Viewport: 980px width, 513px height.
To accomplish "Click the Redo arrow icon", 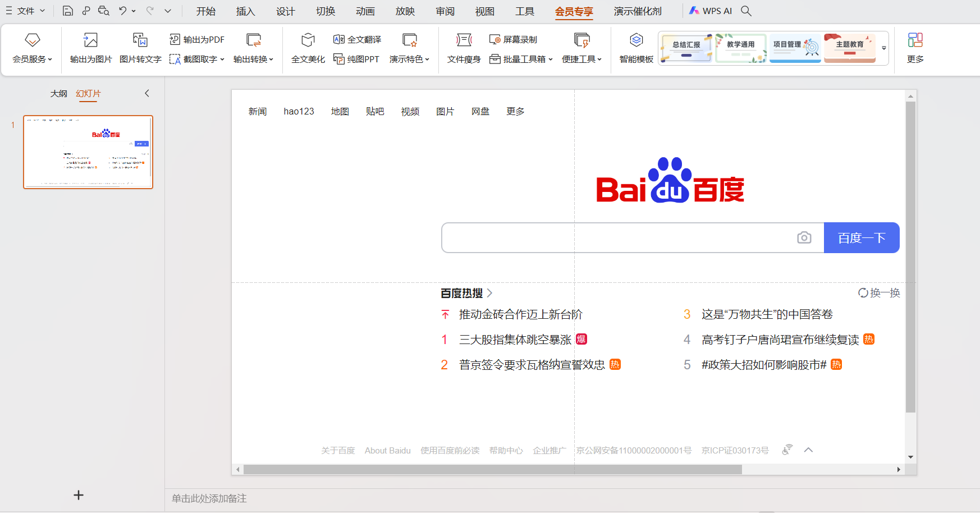I will pyautogui.click(x=150, y=11).
